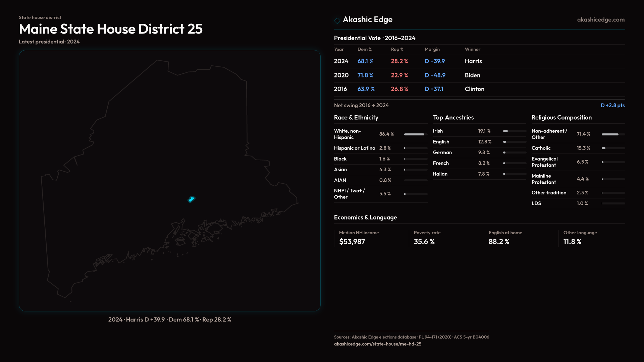Open akashicedge.com link in header
This screenshot has height=362, width=644.
[x=601, y=20]
